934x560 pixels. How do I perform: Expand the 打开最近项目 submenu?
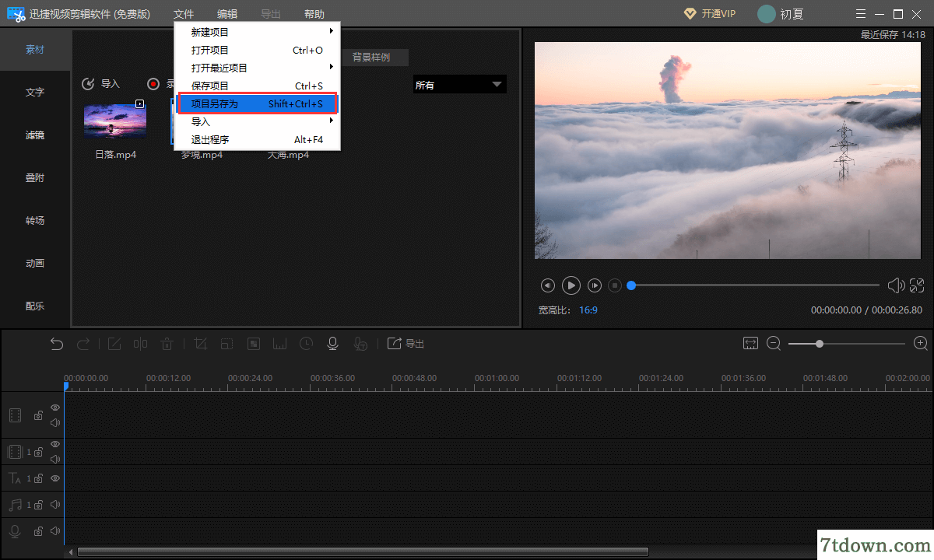[257, 68]
